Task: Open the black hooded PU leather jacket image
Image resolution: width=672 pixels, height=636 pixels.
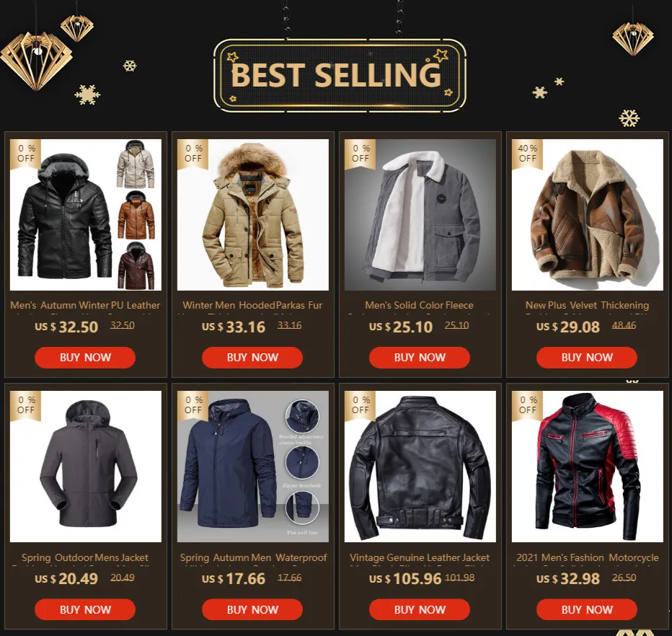Action: (86, 215)
